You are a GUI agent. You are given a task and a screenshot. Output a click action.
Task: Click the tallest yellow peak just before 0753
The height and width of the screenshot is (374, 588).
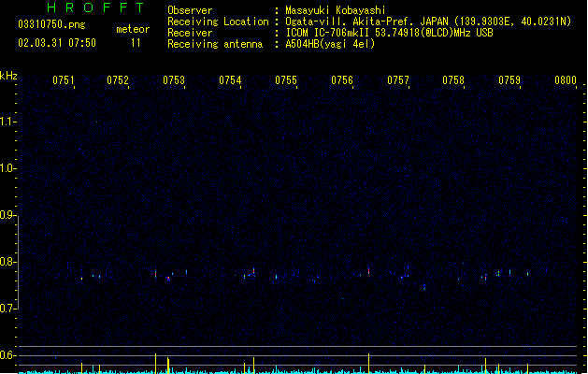coord(155,363)
